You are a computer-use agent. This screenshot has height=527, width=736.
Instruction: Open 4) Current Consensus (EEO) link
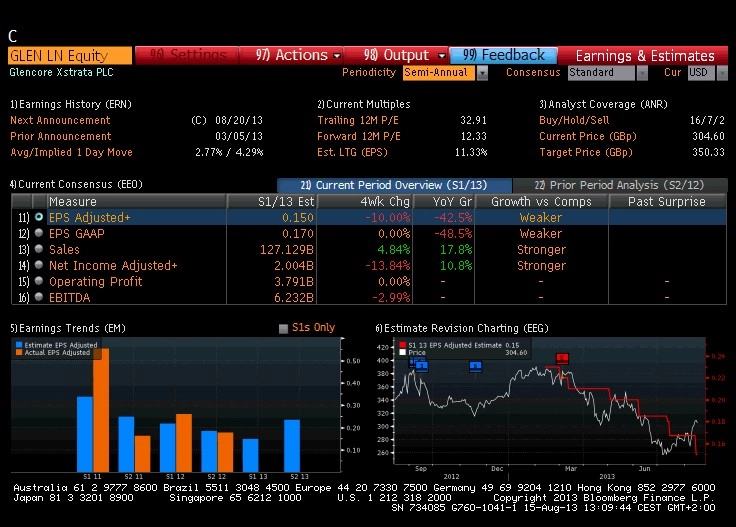(x=76, y=184)
